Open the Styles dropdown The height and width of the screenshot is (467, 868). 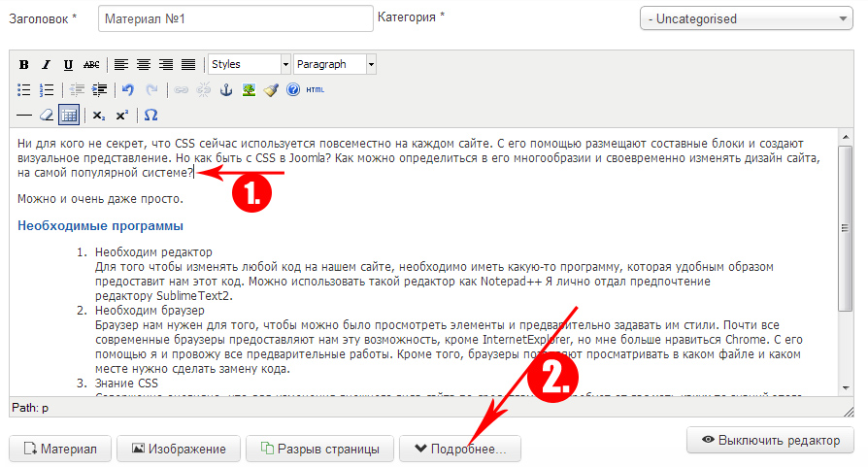click(250, 65)
